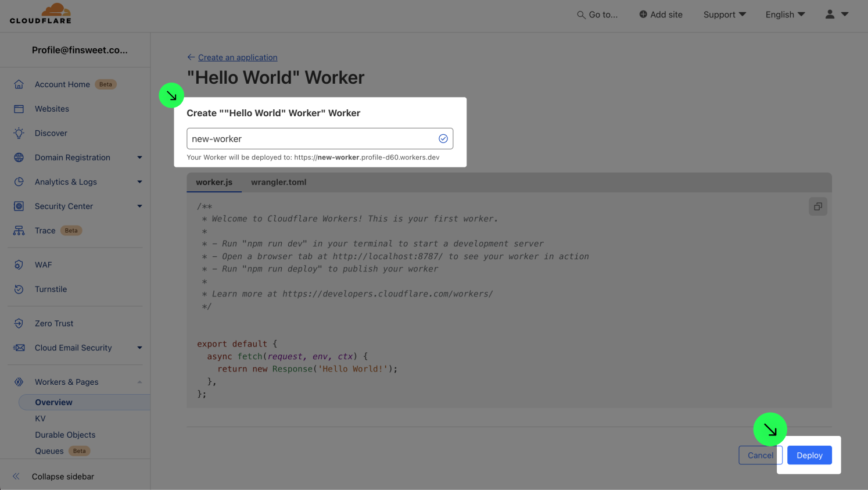Open Queues in the sidebar
Viewport: 868px width, 490px height.
pos(49,451)
